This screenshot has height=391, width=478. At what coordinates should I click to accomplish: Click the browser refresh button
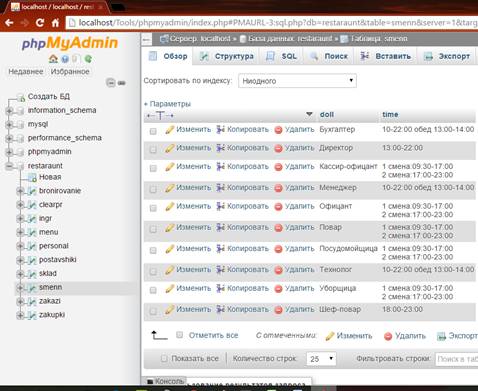[40, 23]
